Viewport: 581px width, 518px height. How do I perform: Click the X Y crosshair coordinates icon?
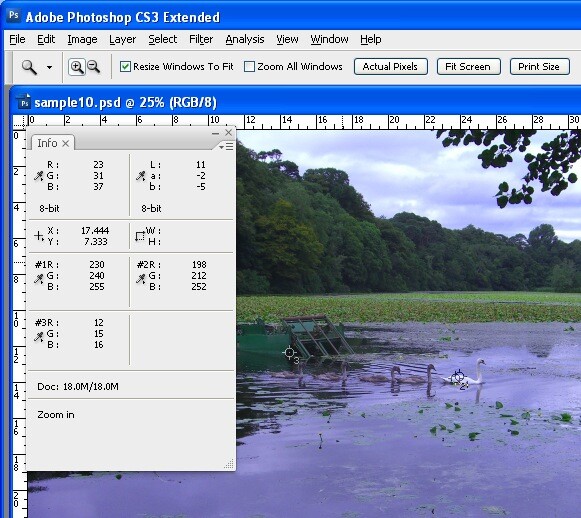(x=39, y=236)
